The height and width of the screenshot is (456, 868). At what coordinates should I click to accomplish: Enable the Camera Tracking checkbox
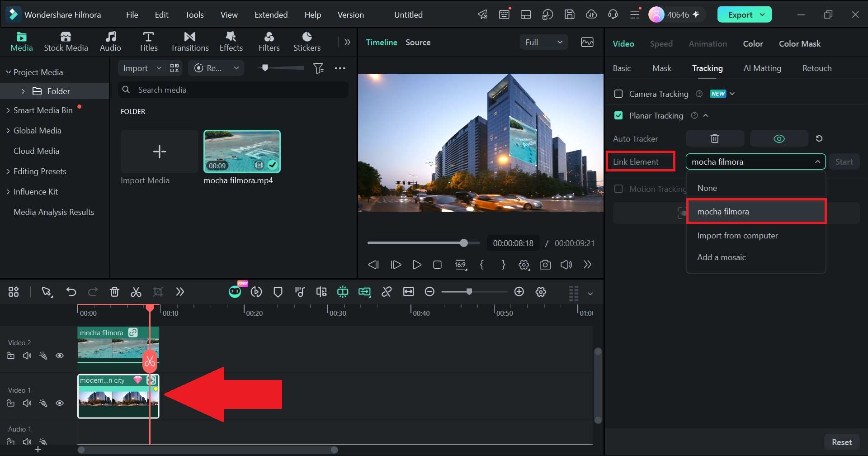618,94
